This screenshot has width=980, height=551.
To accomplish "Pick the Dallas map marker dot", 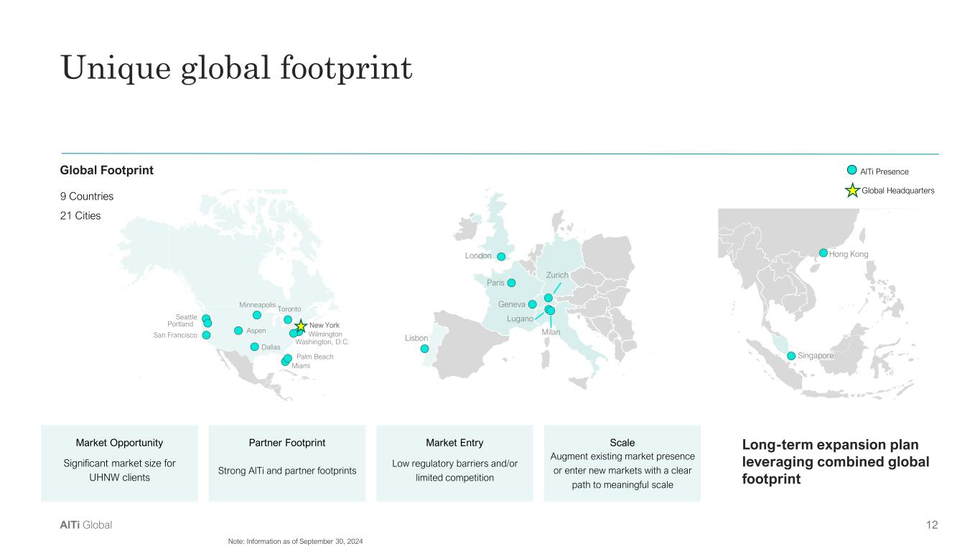I will coord(254,347).
